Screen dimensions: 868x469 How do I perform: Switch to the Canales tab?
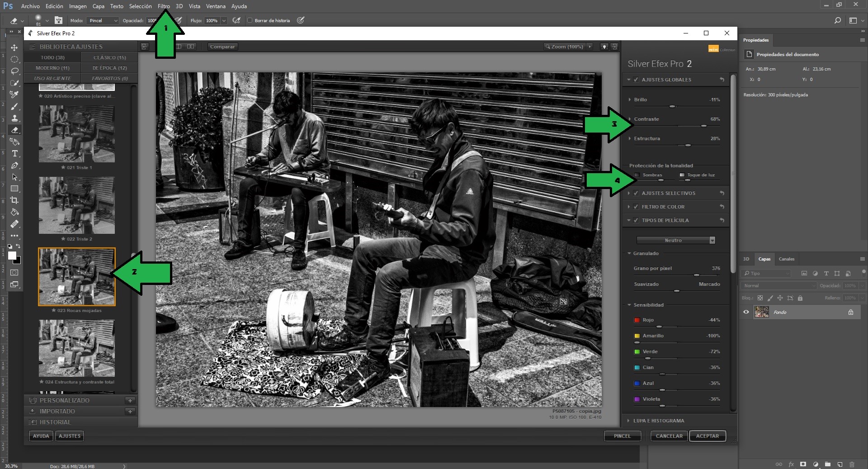[786, 259]
